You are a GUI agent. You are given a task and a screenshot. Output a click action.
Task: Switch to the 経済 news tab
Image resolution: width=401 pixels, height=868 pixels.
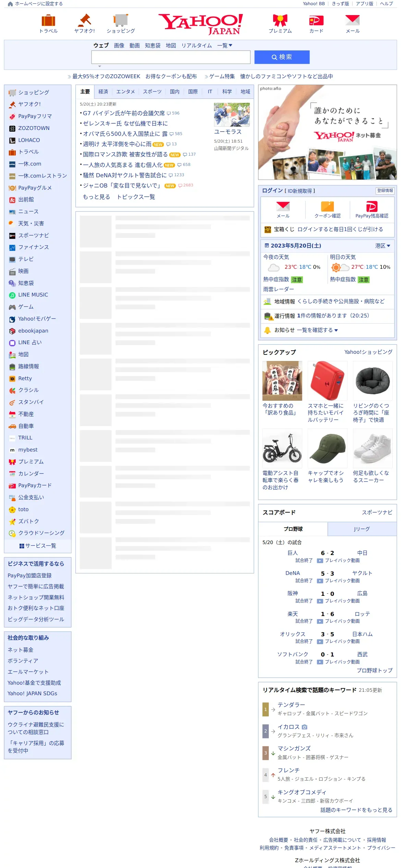103,92
